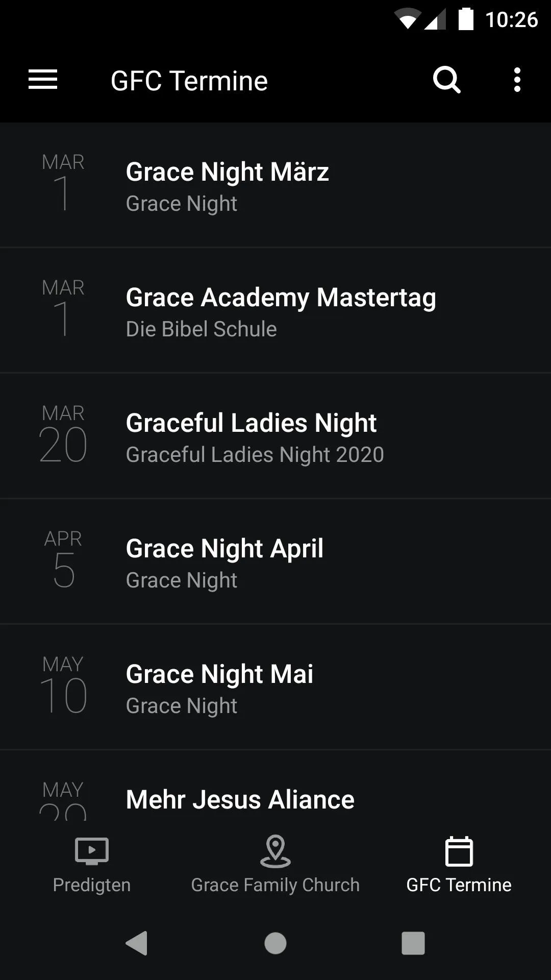Image resolution: width=551 pixels, height=980 pixels.
Task: Select the Grace Night Mai entry
Action: click(275, 688)
